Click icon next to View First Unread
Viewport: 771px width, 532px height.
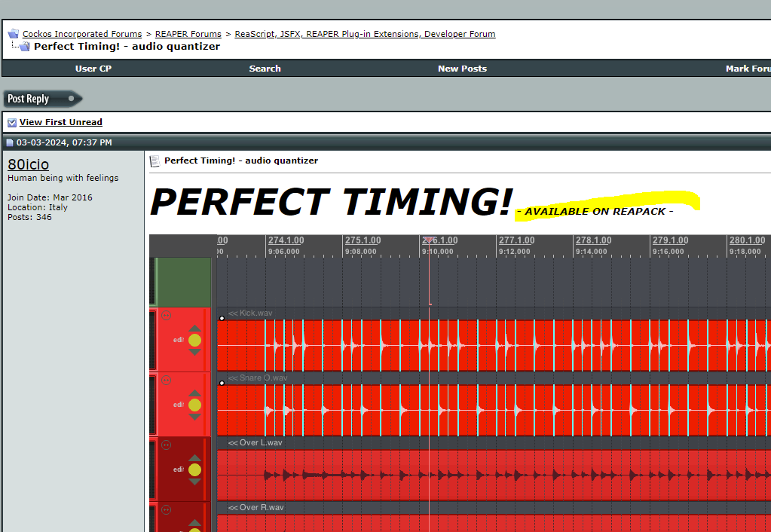[12, 122]
